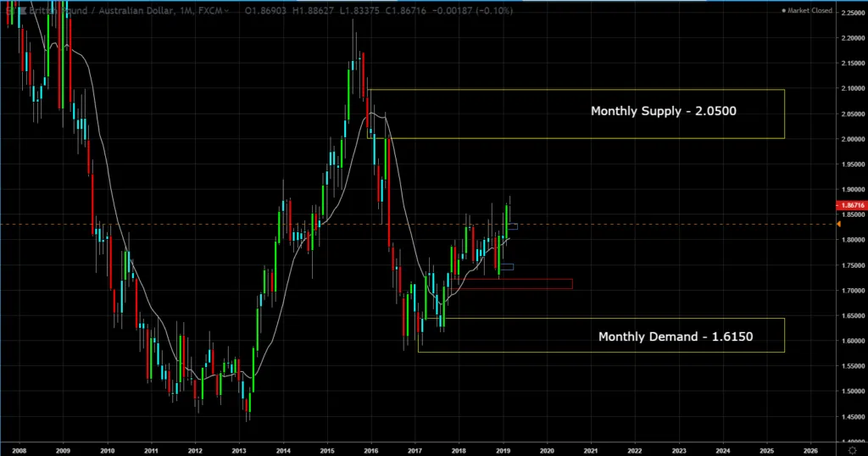The width and height of the screenshot is (868, 456).
Task: Click the 2.25000 price axis label
Action: (853, 13)
